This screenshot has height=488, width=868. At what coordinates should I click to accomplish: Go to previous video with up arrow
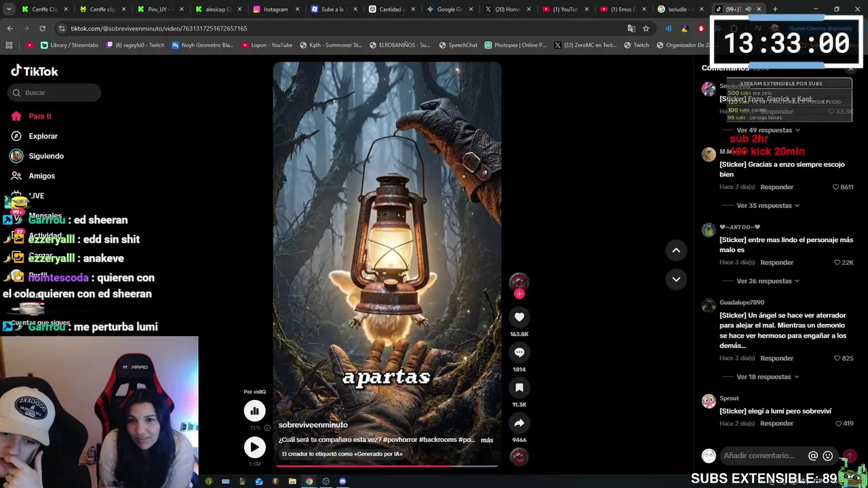676,250
